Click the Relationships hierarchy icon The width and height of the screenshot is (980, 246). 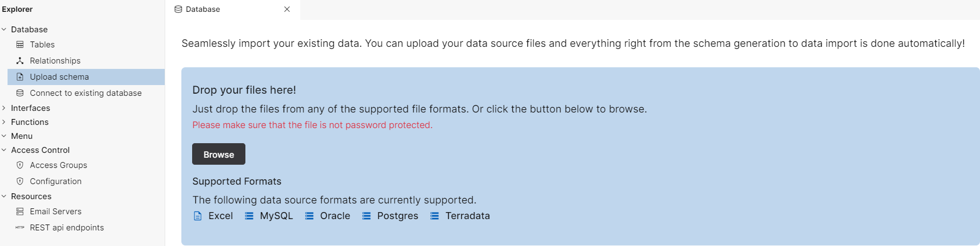click(x=20, y=61)
